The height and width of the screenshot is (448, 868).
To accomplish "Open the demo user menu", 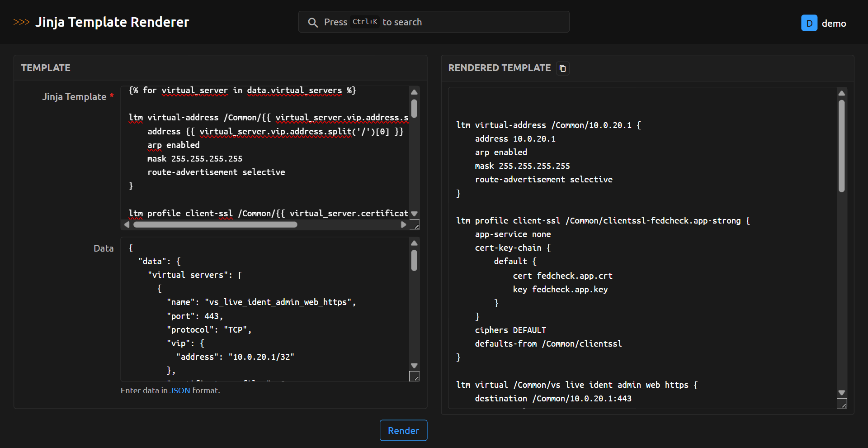I will pos(834,24).
